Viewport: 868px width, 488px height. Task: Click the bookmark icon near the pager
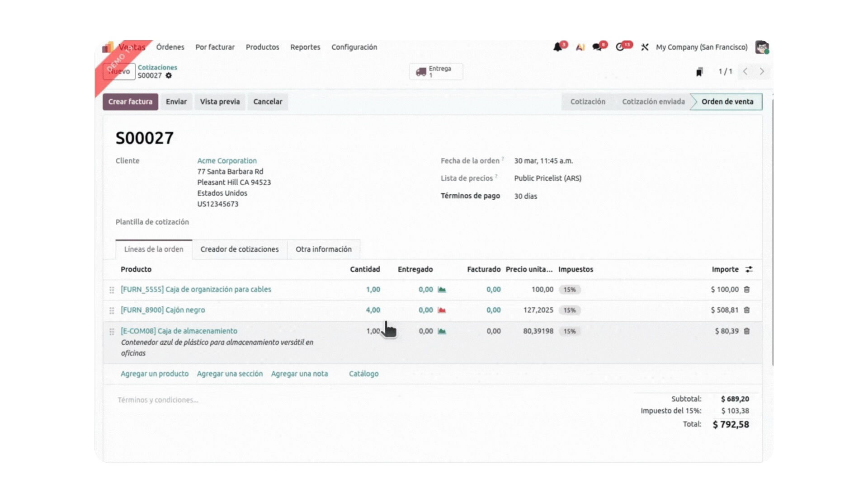coord(699,72)
